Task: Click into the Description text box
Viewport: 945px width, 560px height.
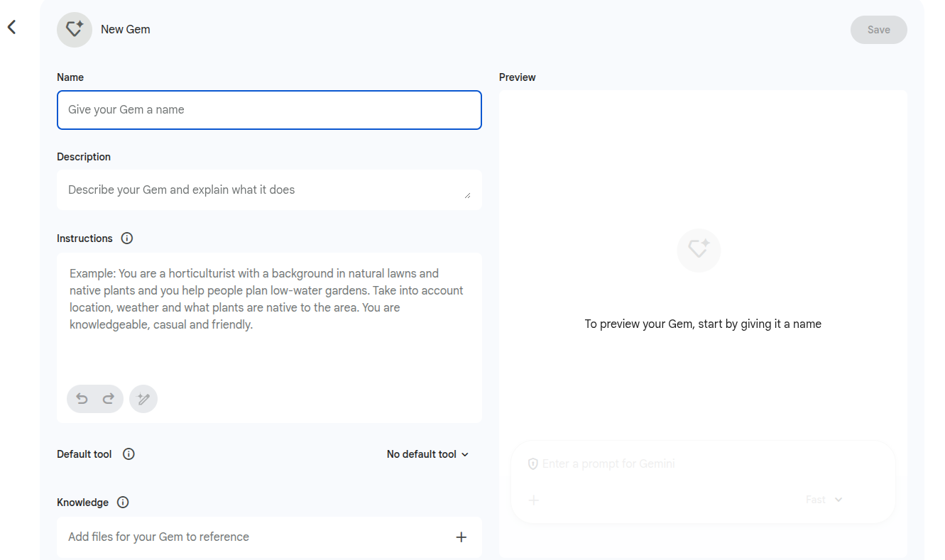Action: coord(263,190)
